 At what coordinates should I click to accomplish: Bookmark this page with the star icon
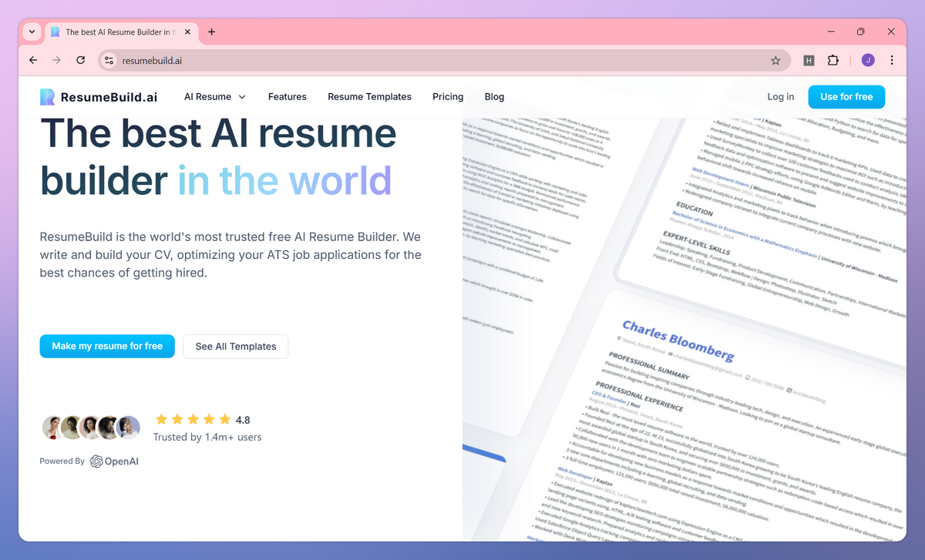[x=775, y=60]
